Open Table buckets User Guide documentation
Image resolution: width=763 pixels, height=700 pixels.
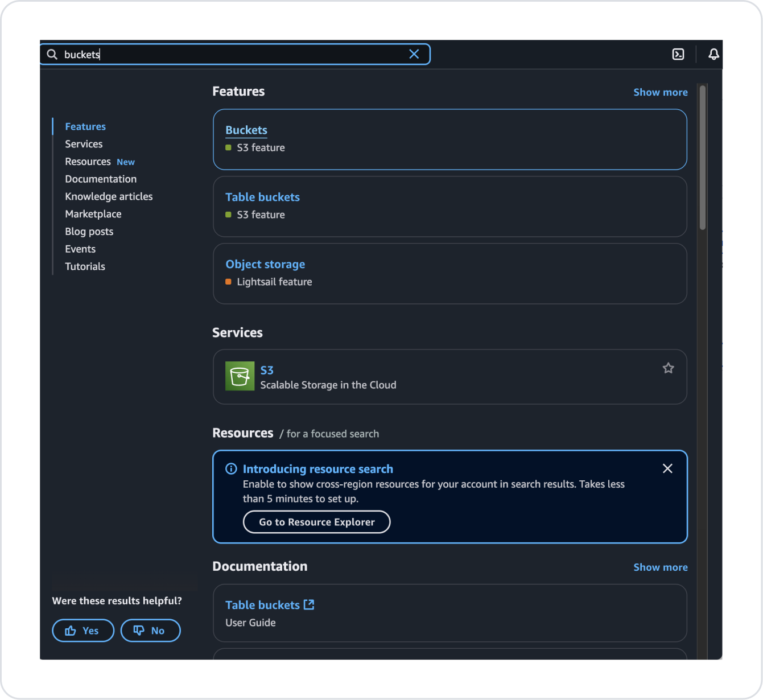point(262,605)
